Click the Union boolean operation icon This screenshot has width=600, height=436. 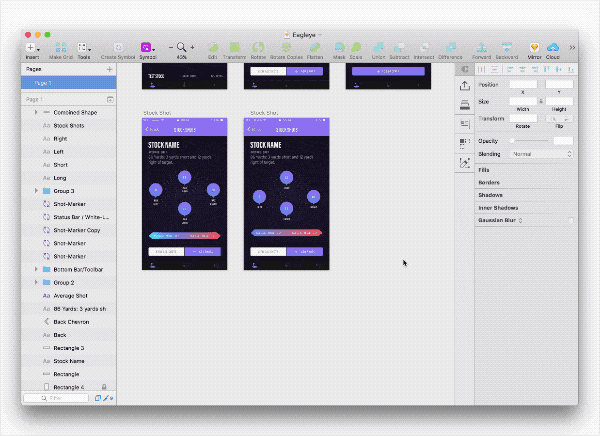pos(378,47)
